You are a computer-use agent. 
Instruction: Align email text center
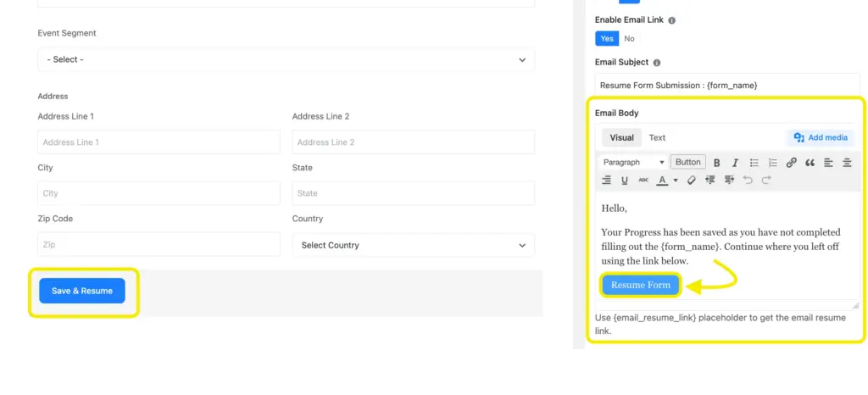coord(847,163)
